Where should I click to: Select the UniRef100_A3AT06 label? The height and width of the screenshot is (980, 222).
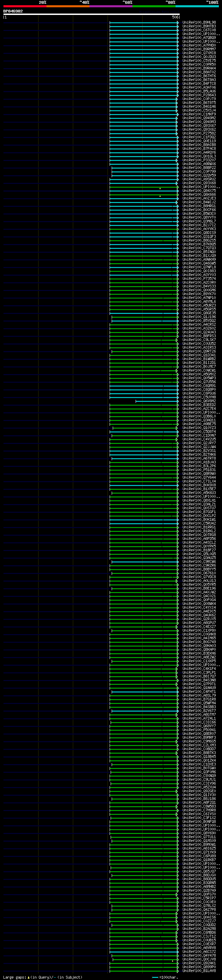[199, 88]
